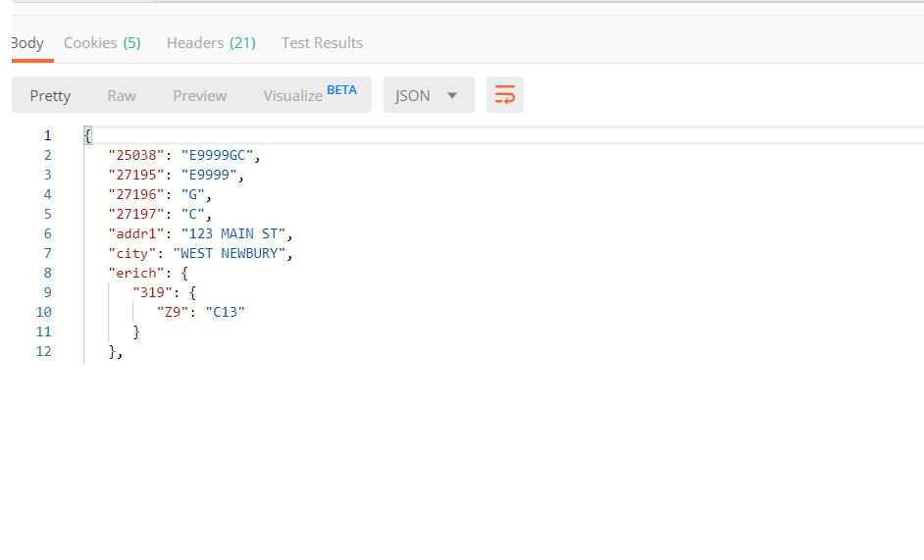Switch to the Body tab
The image size is (924, 560).
click(x=27, y=43)
